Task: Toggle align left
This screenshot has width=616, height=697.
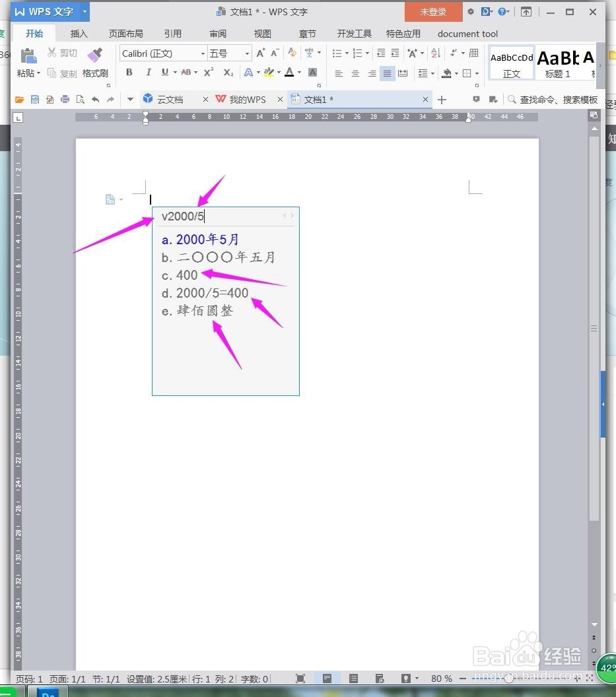Action: point(339,73)
